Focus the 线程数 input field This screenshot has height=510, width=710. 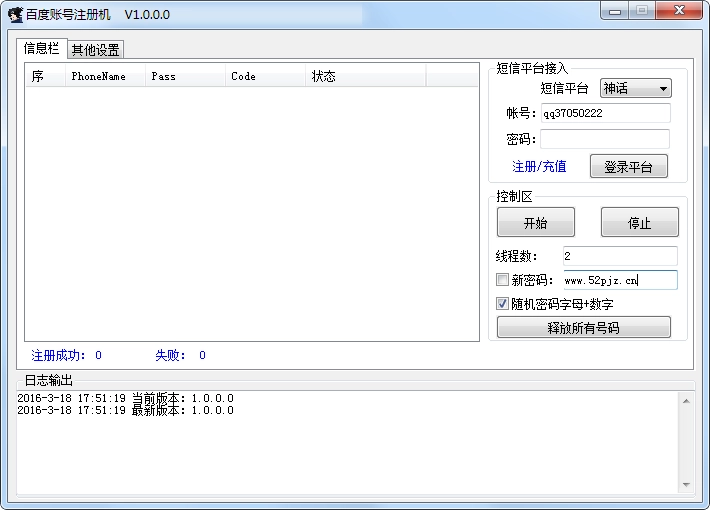[620, 256]
